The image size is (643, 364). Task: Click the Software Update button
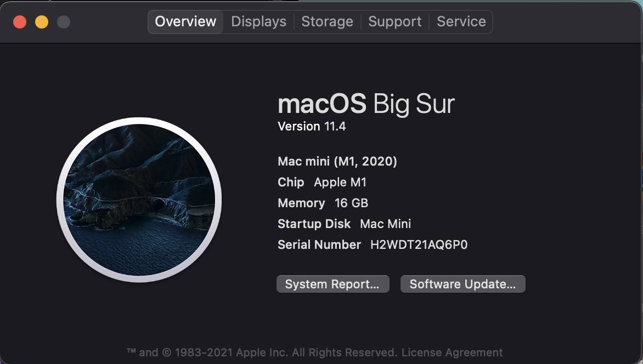(462, 284)
